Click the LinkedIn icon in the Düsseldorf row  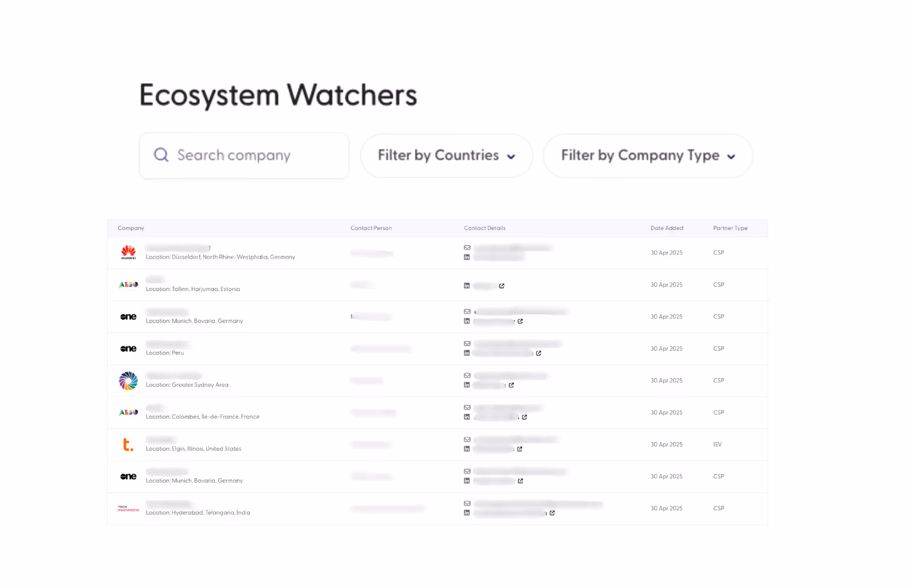[467, 257]
